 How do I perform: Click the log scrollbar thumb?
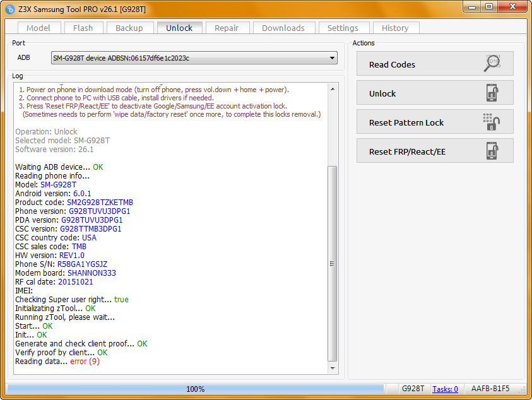click(x=333, y=264)
